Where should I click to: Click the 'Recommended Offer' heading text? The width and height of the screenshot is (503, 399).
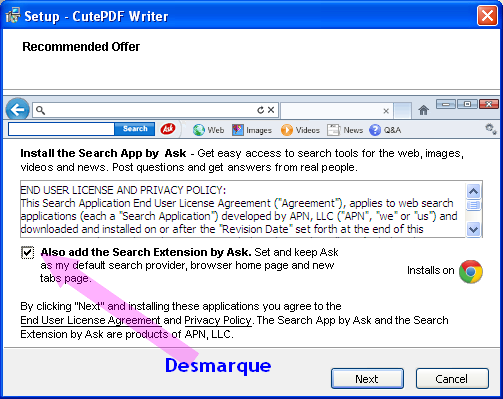point(81,47)
